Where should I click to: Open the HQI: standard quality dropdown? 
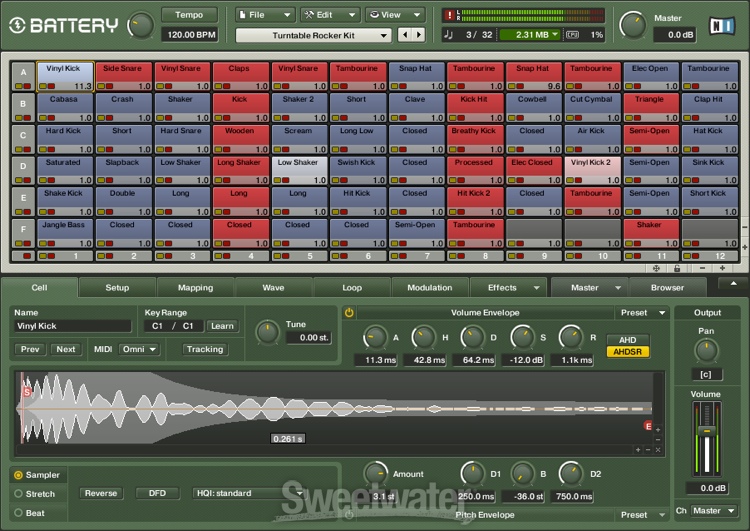[248, 493]
